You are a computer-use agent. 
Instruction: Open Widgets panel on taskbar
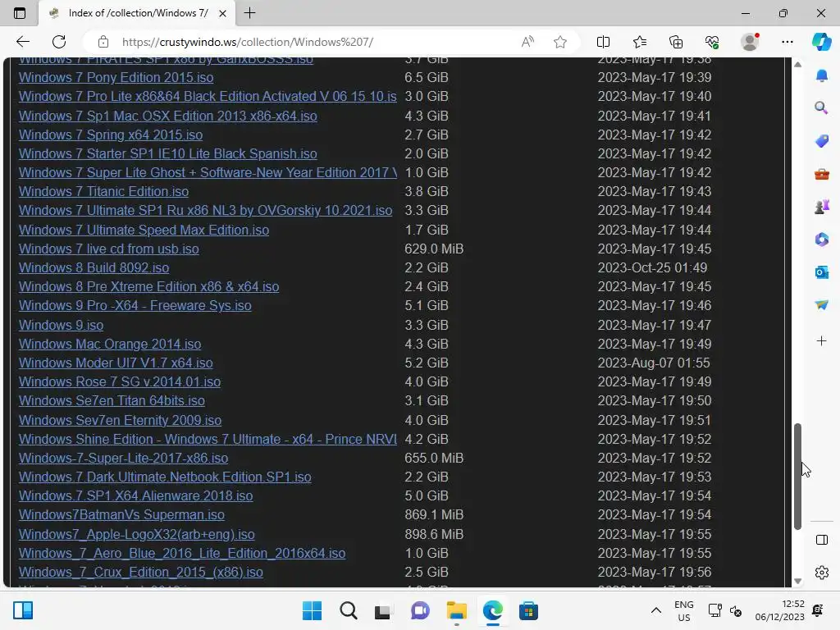tap(23, 610)
